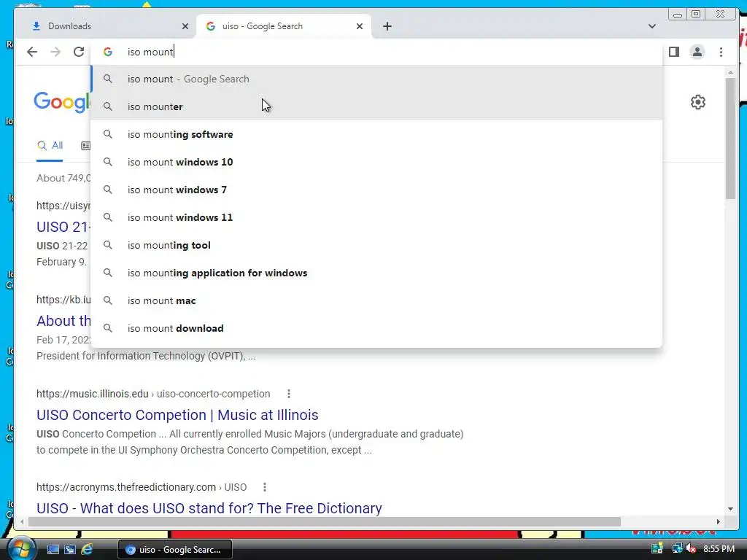Click the clock showing 8:55 PM

click(x=719, y=548)
